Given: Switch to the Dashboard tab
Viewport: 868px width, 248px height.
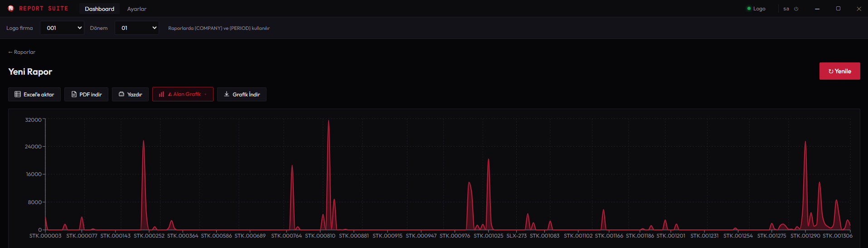Looking at the screenshot, I should 99,9.
